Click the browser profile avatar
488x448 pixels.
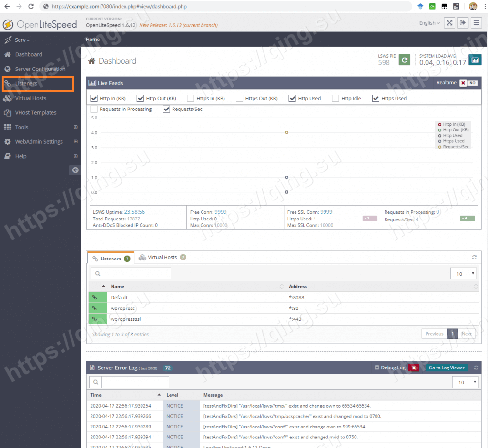coord(473,6)
